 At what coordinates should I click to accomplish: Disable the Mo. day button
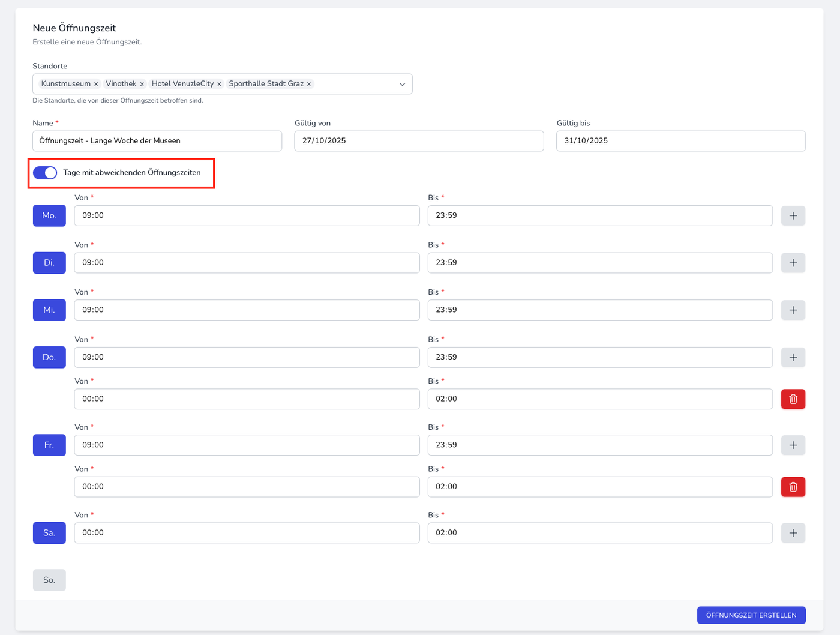click(49, 215)
